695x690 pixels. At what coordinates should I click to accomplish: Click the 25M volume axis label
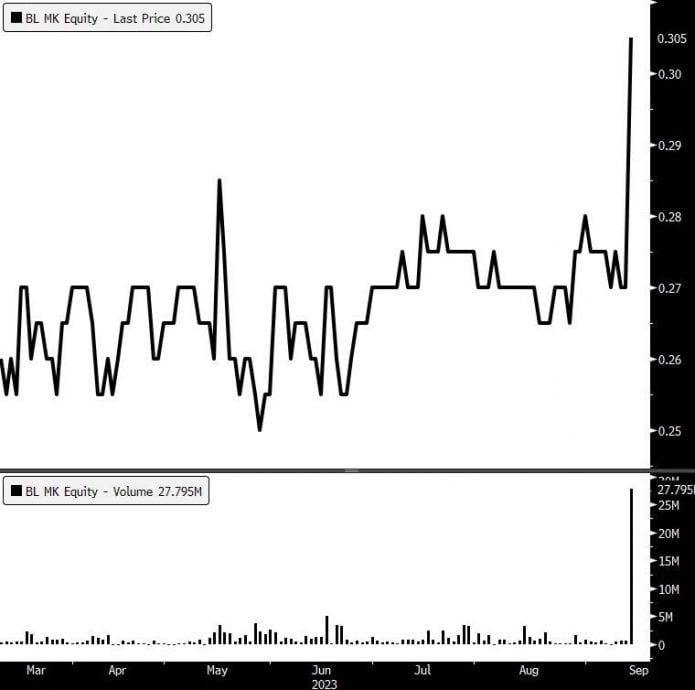tap(668, 506)
